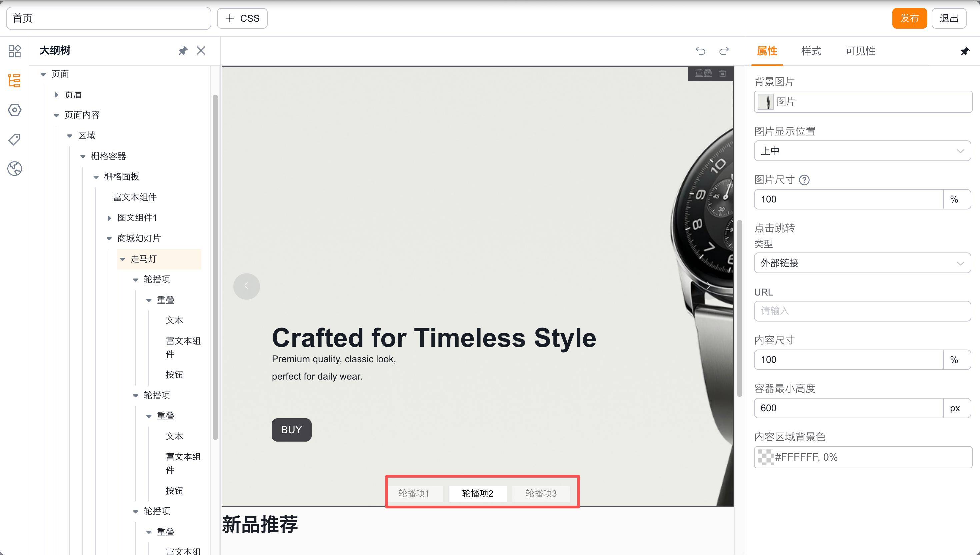Click the tag icon in left sidebar
The image size is (980, 555).
tap(14, 139)
